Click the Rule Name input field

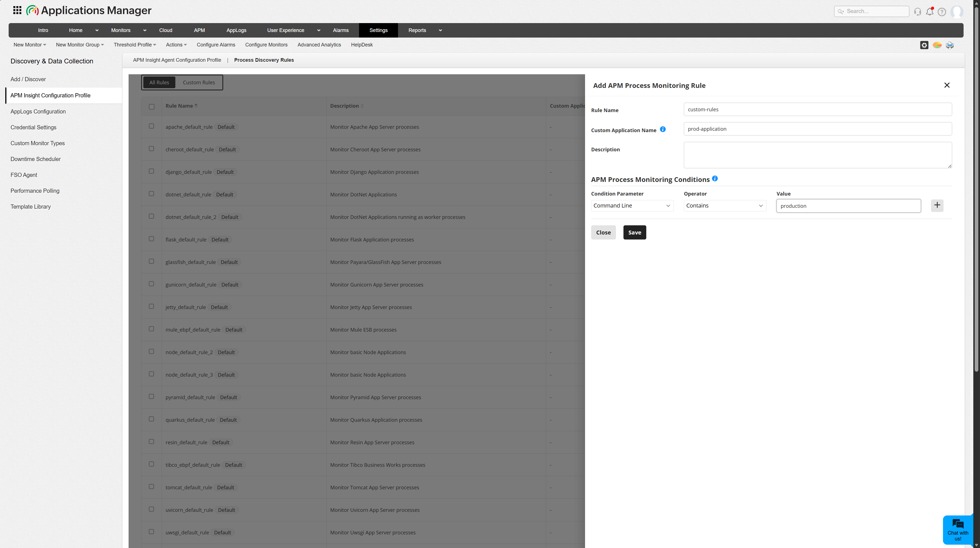(x=817, y=110)
